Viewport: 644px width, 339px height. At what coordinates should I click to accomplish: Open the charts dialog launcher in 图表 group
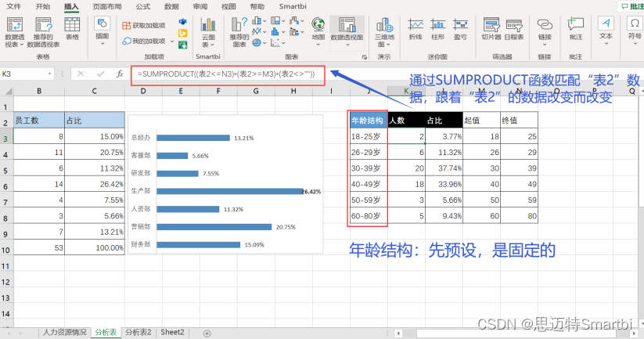click(x=365, y=57)
